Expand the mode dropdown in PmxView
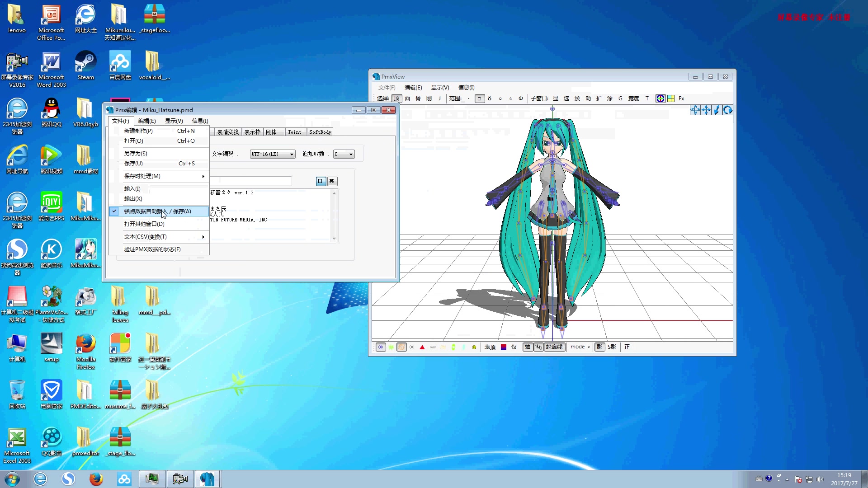 click(580, 347)
